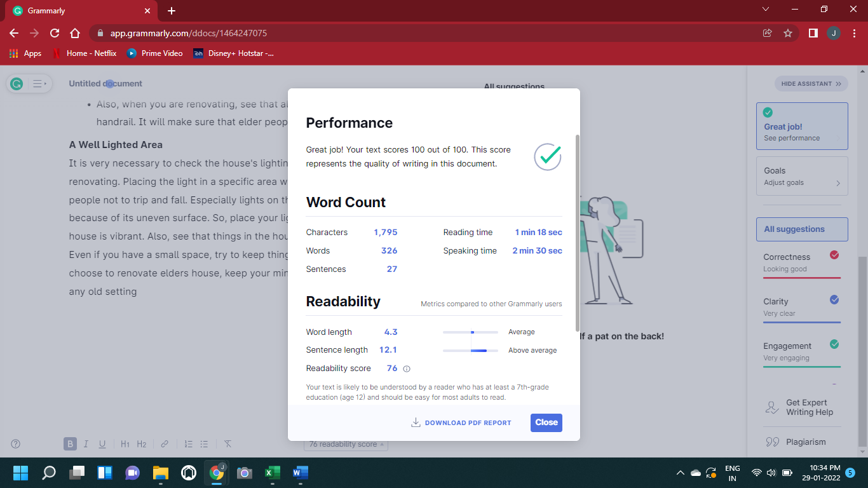The height and width of the screenshot is (488, 868).
Task: Click the Untitled document title field
Action: [x=105, y=83]
